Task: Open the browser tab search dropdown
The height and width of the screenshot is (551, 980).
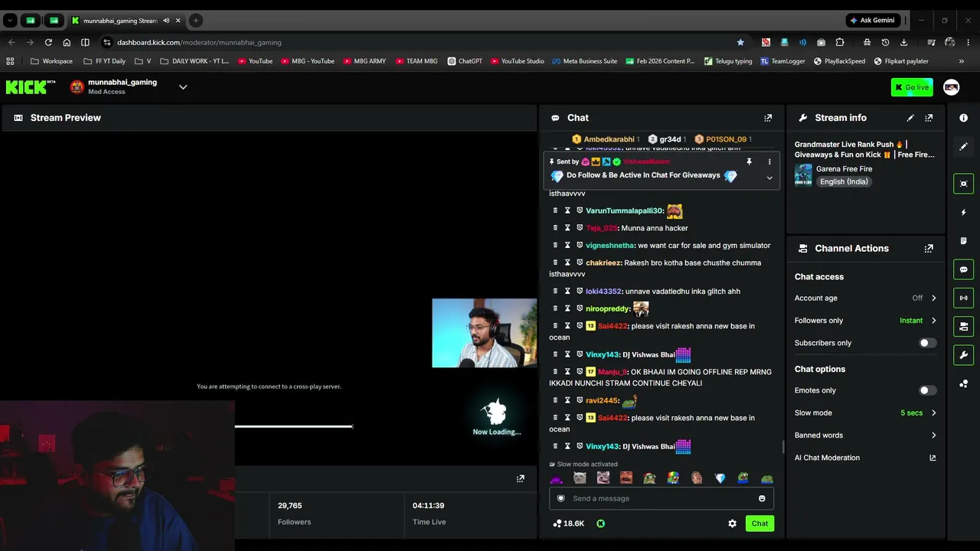Action: point(10,21)
